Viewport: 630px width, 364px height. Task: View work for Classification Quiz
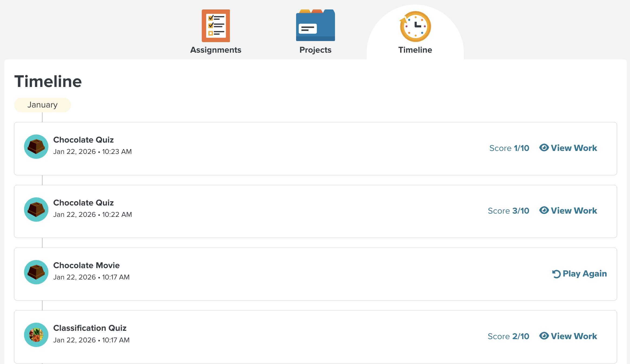(568, 336)
